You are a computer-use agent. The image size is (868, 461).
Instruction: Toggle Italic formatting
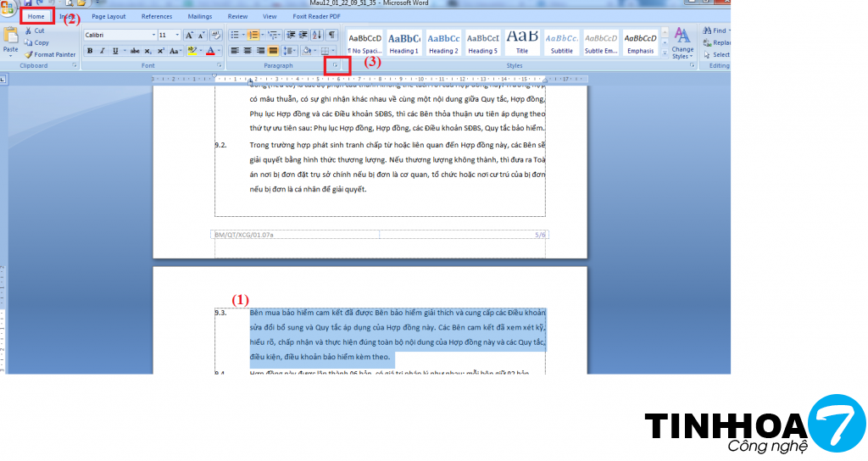(102, 51)
